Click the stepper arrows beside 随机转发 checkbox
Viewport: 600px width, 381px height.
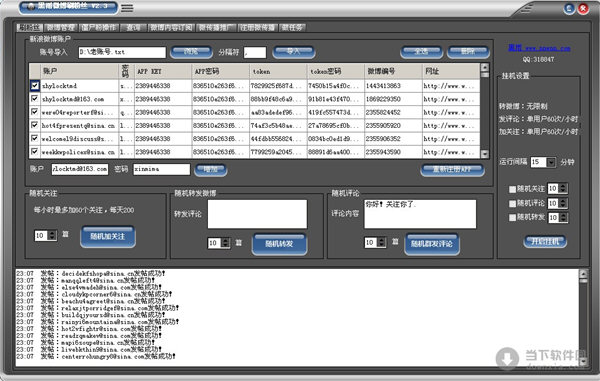click(563, 218)
